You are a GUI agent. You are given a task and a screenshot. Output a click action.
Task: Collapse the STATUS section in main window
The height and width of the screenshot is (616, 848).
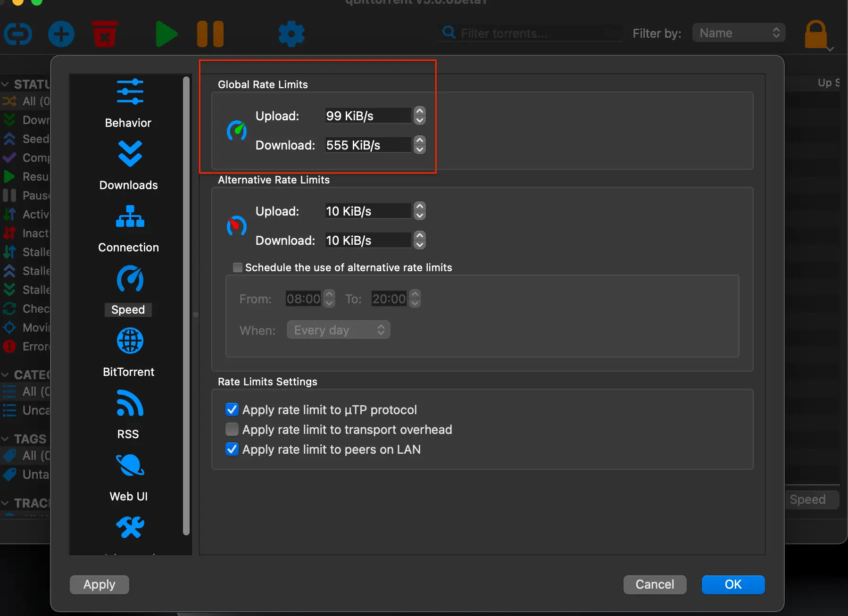(5, 84)
